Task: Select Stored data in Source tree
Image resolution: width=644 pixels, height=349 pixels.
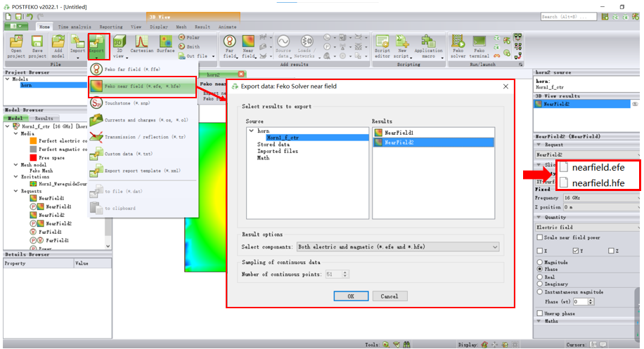Action: (273, 145)
